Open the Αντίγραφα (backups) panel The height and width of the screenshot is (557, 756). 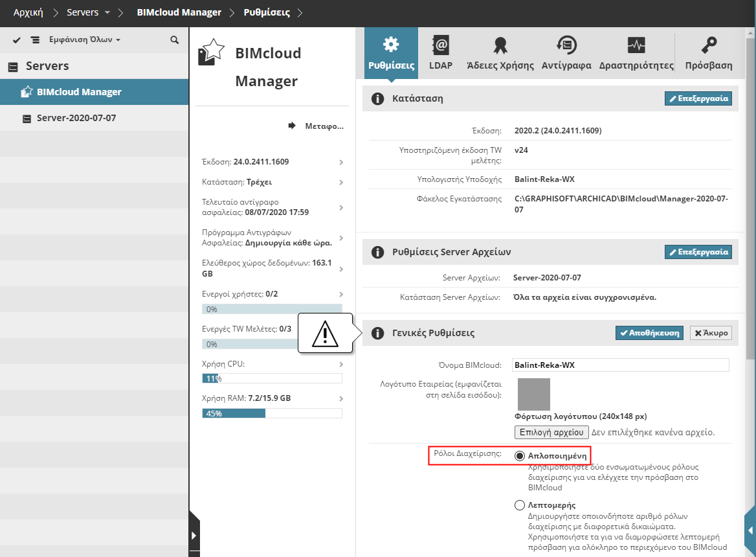[566, 52]
